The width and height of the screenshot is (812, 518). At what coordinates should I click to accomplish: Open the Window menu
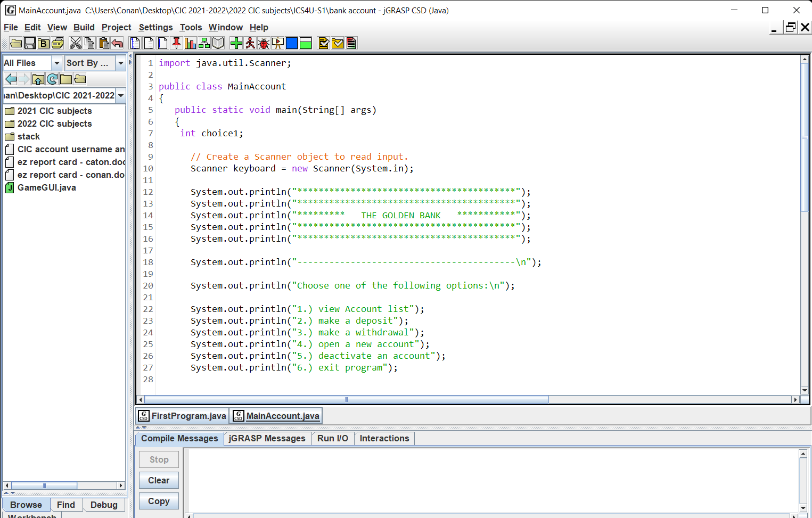(x=225, y=27)
